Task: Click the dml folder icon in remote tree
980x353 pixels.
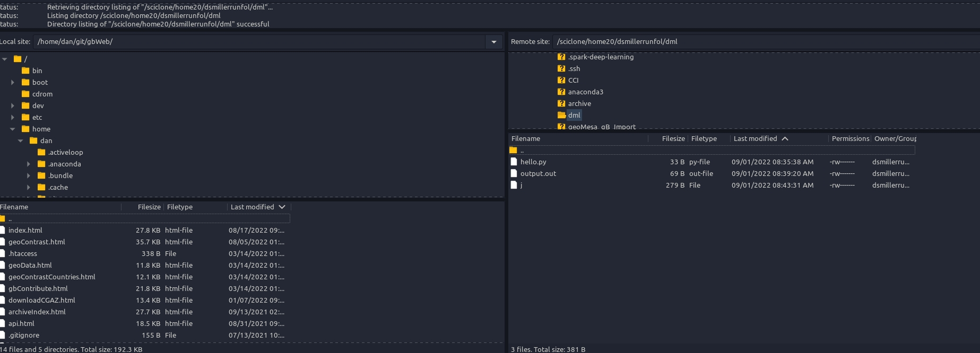Action: point(561,115)
